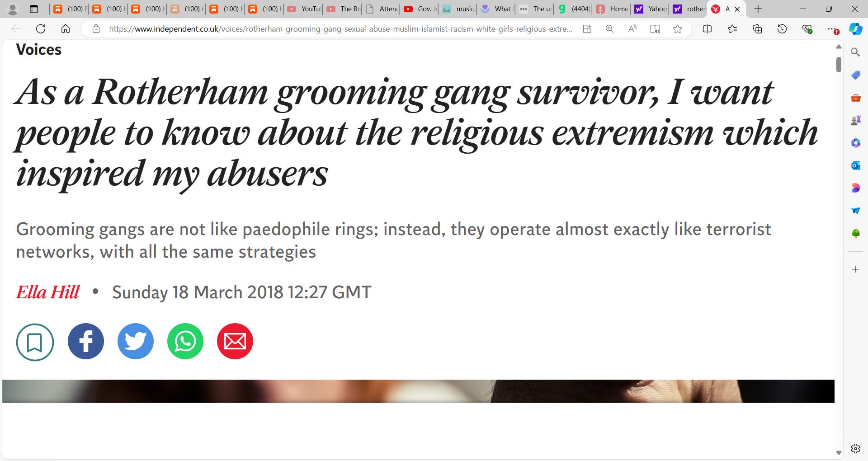This screenshot has height=461, width=868.
Task: Bookmark this article with the outlined icon
Action: click(35, 342)
